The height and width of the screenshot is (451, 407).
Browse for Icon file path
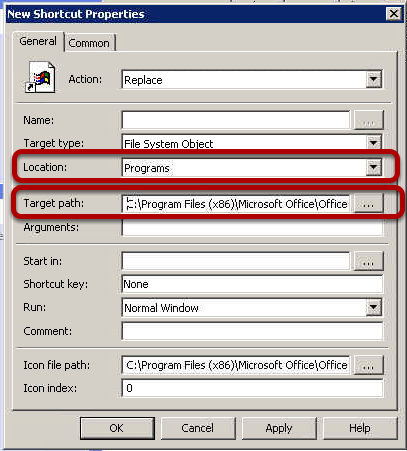369,365
